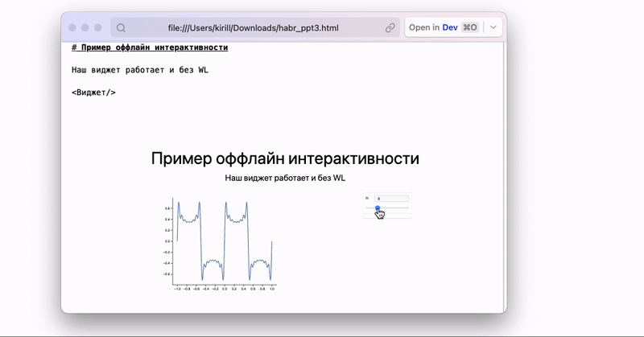
Task: Click the '<Виджет/>' tag text
Action: coord(93,92)
